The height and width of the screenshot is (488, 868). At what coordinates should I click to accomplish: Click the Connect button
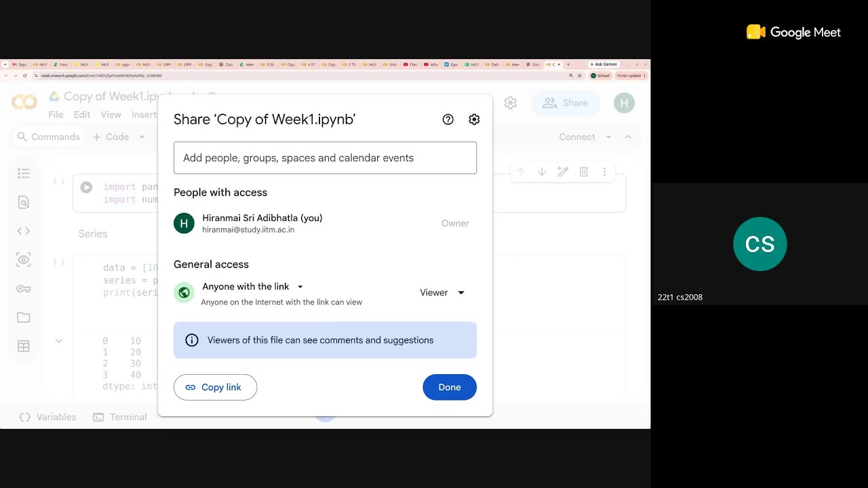577,137
